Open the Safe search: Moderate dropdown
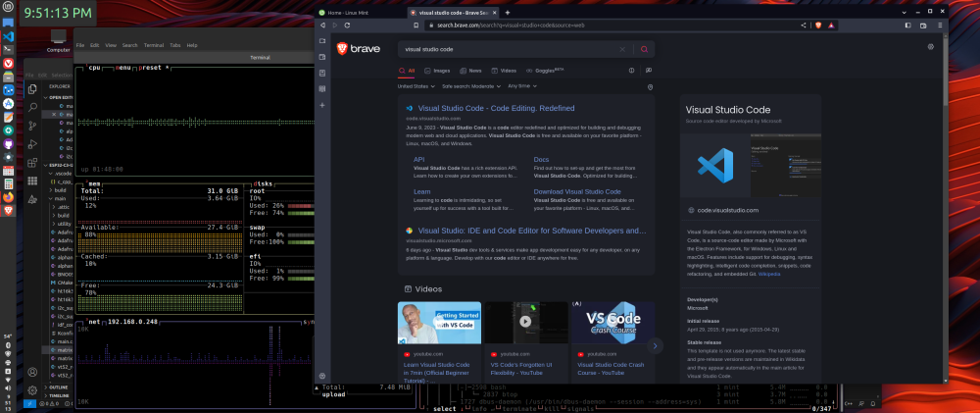Screen dimensions: 980x413 click(x=472, y=86)
